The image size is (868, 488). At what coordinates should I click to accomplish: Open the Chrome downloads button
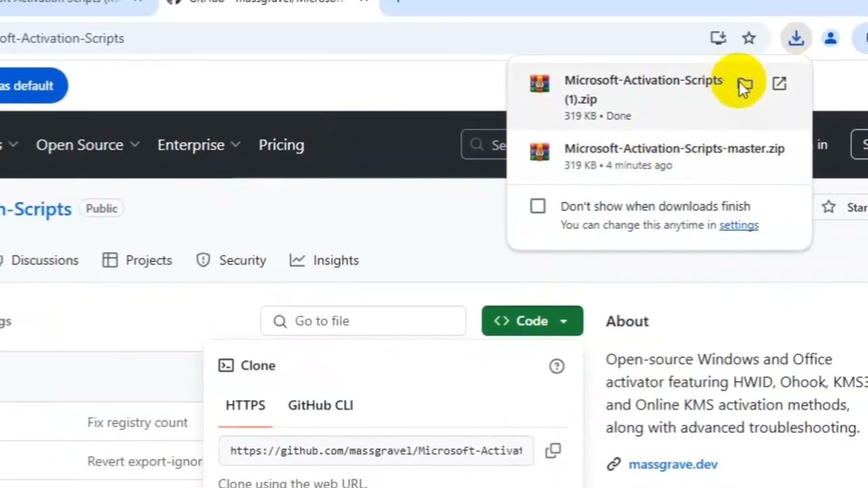point(796,38)
